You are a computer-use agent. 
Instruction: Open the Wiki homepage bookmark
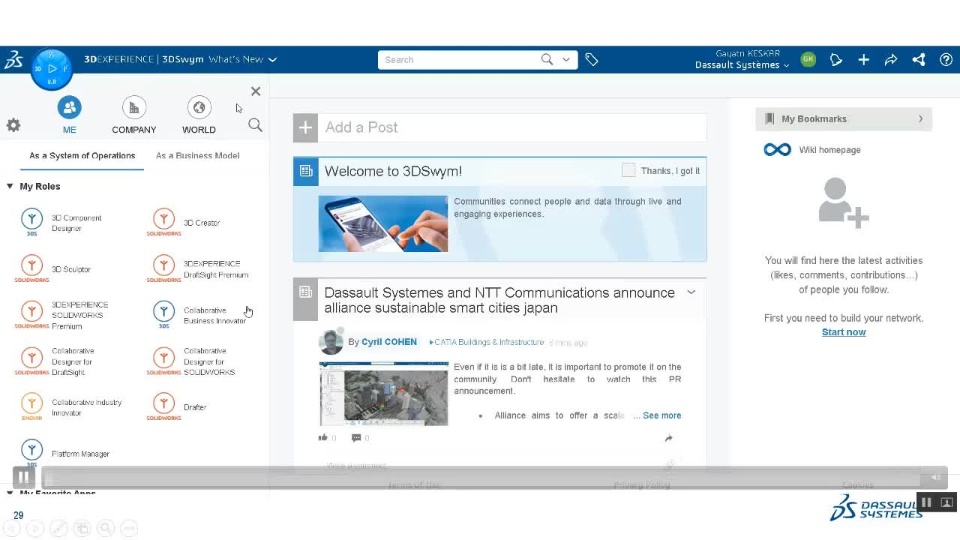830,150
